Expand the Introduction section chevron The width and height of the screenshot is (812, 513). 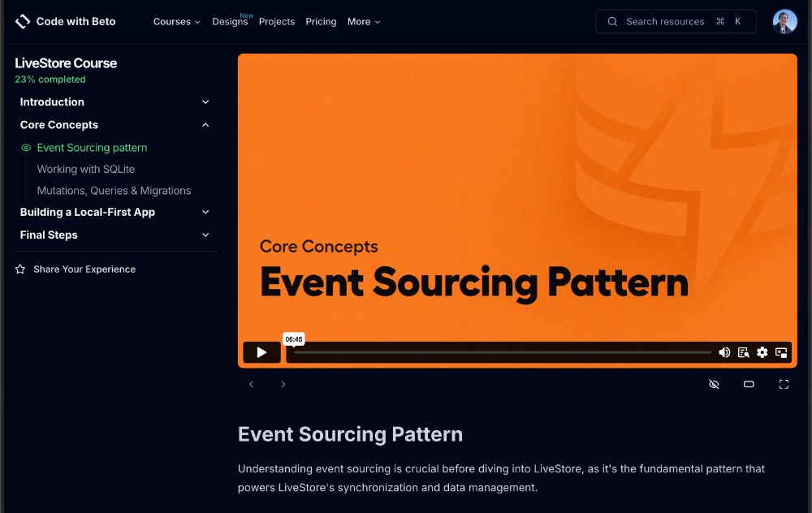[x=205, y=102]
